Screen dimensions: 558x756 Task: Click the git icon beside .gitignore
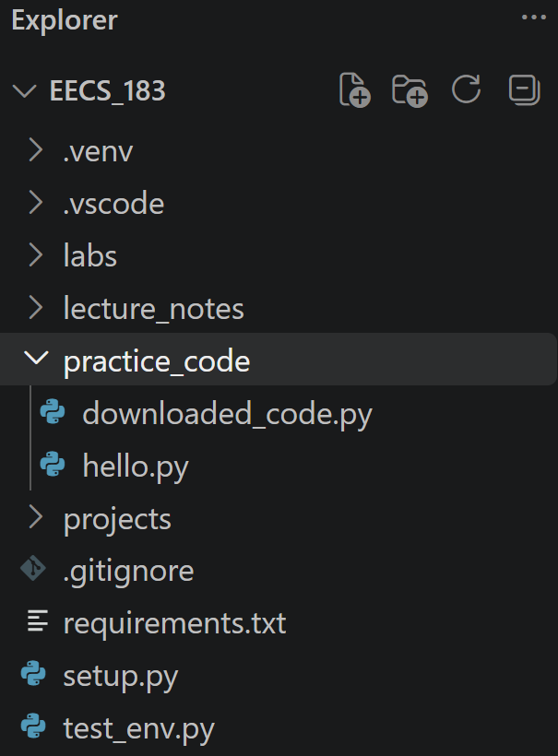click(33, 569)
